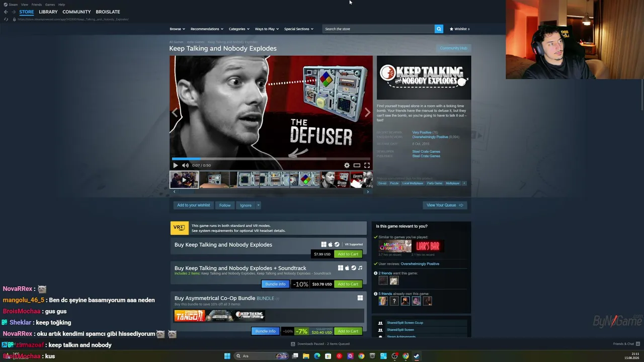Expand the Special Sections dropdown
The width and height of the screenshot is (644, 362).
pyautogui.click(x=299, y=29)
